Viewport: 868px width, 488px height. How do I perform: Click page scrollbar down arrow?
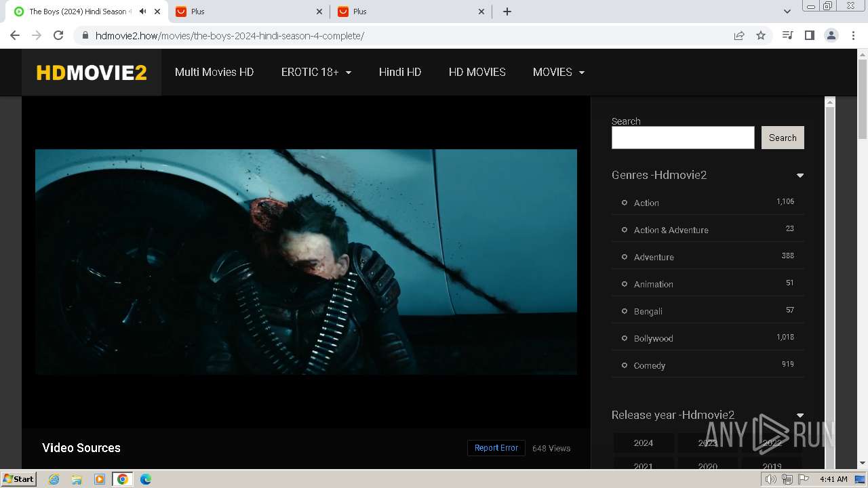863,464
